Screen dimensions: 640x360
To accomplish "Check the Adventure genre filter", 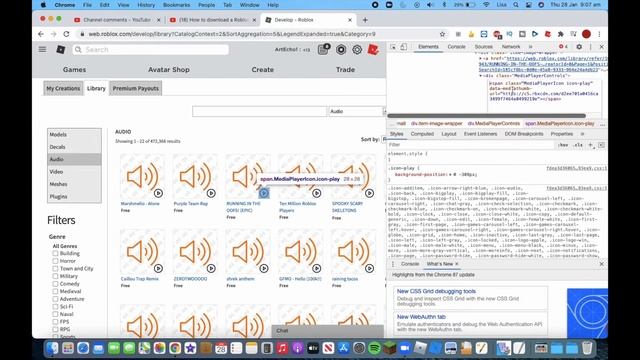I will tap(55, 299).
